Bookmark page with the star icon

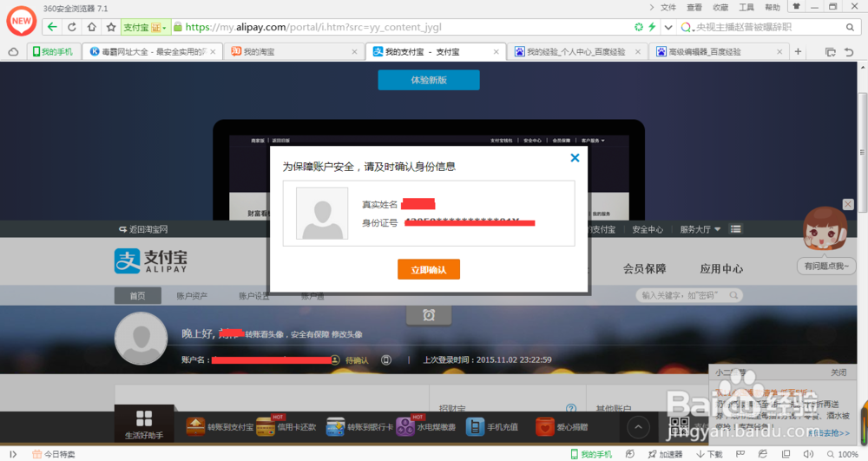tap(111, 27)
